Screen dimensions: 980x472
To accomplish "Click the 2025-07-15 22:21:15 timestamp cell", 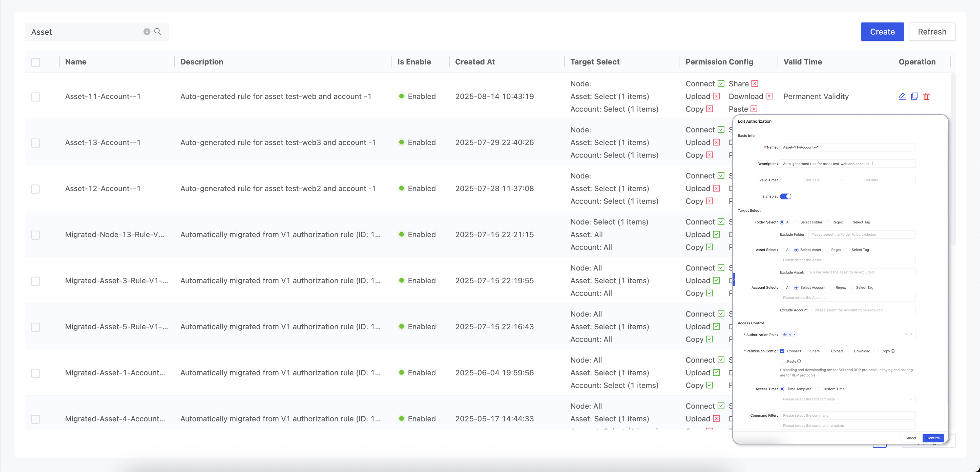I will tap(495, 234).
